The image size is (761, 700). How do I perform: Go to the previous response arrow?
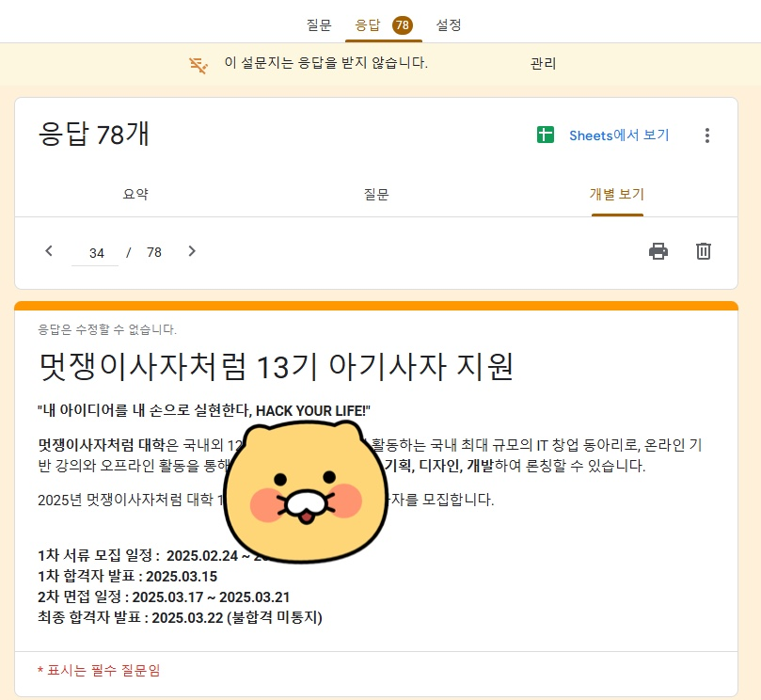tap(49, 251)
